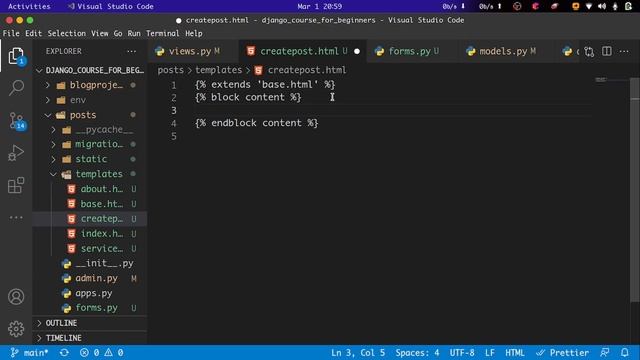
Task: Open notifications bell in status bar
Action: tap(624, 353)
